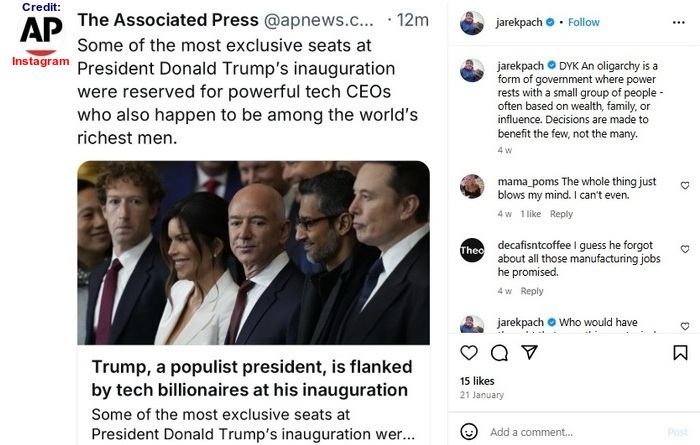Like the post with the heart icon
Viewport: 700px width, 445px height.
tap(469, 353)
